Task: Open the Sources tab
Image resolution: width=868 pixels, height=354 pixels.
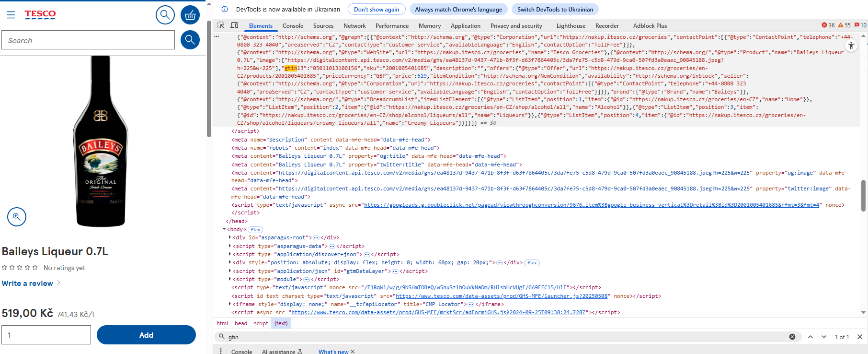Action: [323, 26]
